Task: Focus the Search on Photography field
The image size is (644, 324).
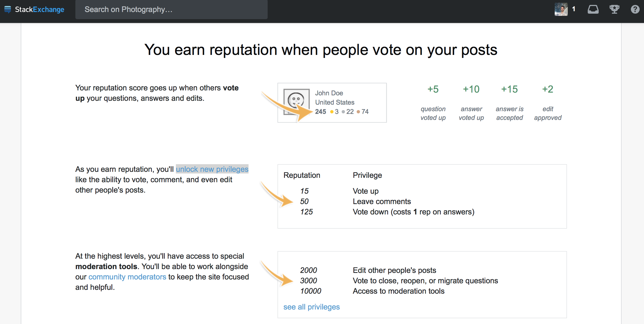Action: pyautogui.click(x=171, y=10)
